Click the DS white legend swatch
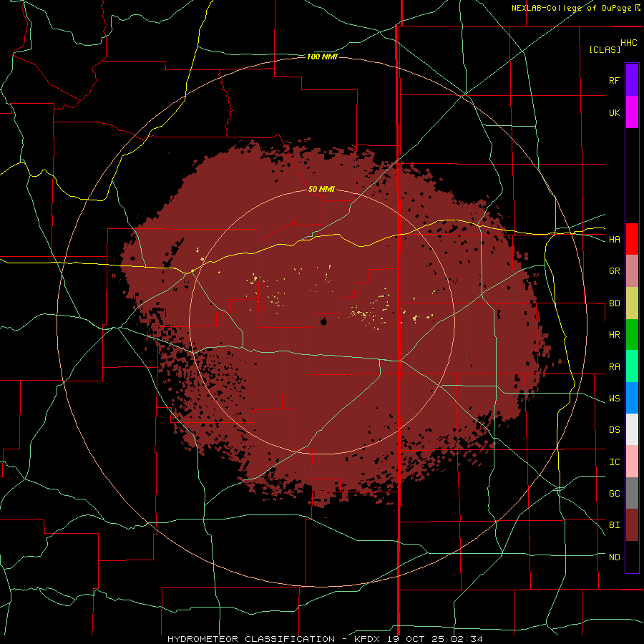Image resolution: width=644 pixels, height=644 pixels. pyautogui.click(x=632, y=429)
